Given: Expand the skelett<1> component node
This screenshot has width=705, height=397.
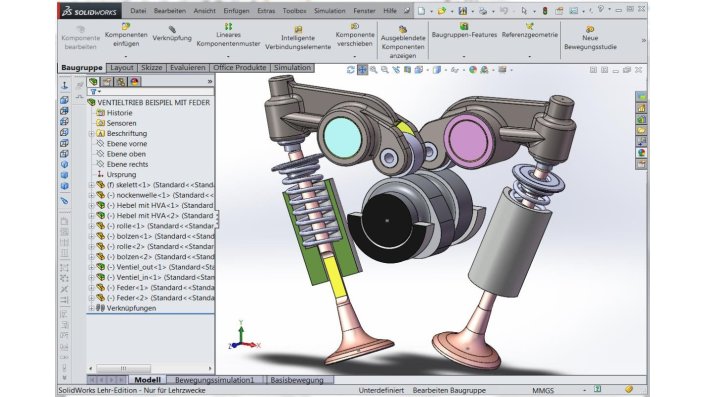Looking at the screenshot, I should coord(92,185).
